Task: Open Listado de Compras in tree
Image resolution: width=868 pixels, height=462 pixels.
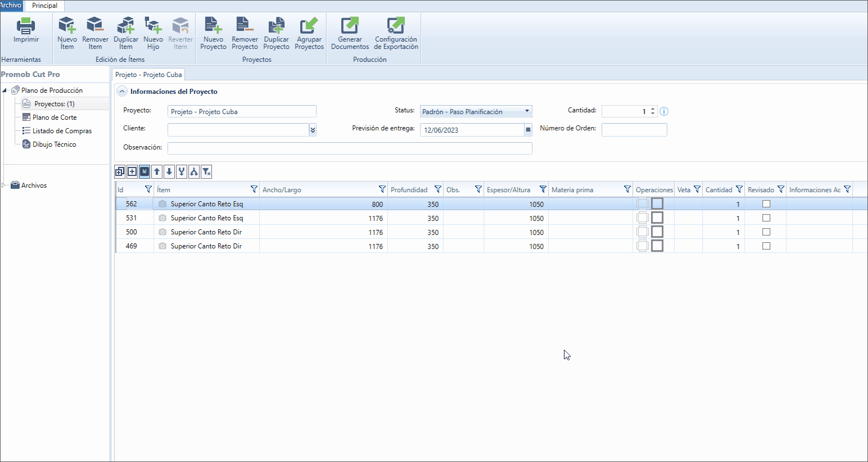Action: (62, 131)
